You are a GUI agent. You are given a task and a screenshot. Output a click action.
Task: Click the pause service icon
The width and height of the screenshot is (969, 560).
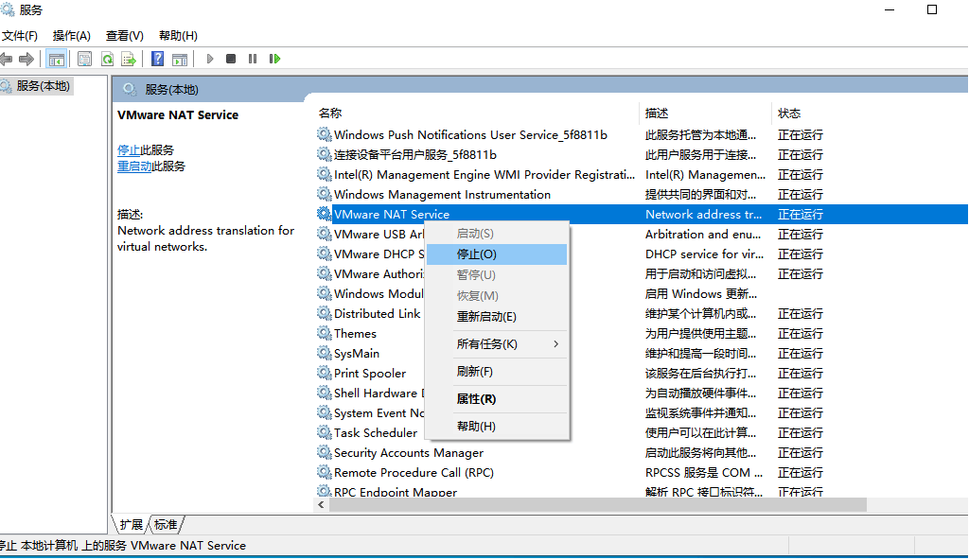[252, 59]
